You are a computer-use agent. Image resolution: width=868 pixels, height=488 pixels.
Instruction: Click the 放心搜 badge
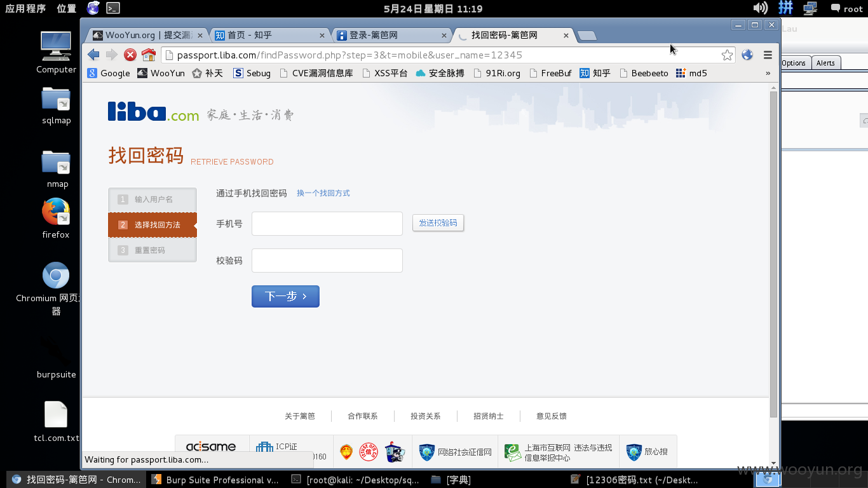click(647, 452)
